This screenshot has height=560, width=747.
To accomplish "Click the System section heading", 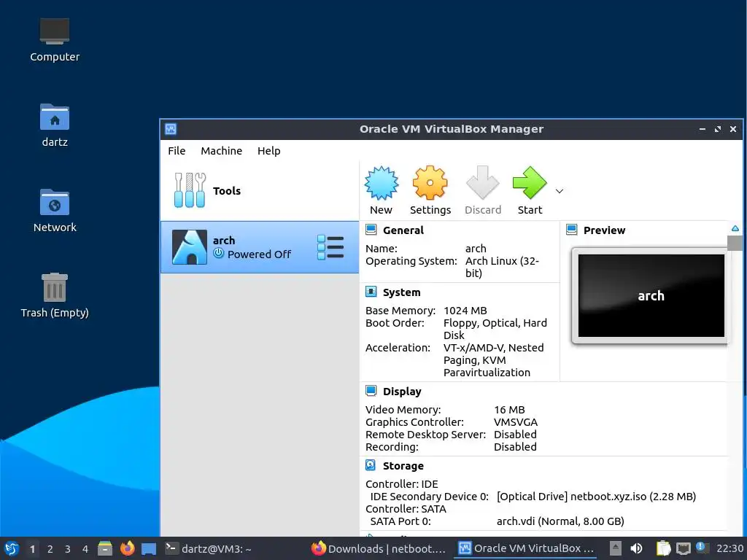I will pos(402,292).
